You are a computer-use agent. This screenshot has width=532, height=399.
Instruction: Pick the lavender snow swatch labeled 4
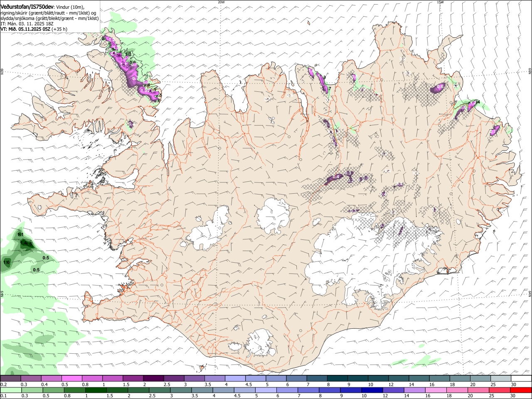pyautogui.click(x=235, y=379)
